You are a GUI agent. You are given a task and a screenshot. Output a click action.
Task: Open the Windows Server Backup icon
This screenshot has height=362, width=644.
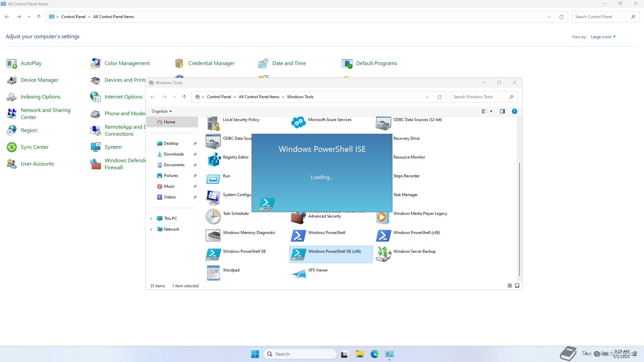(x=383, y=254)
